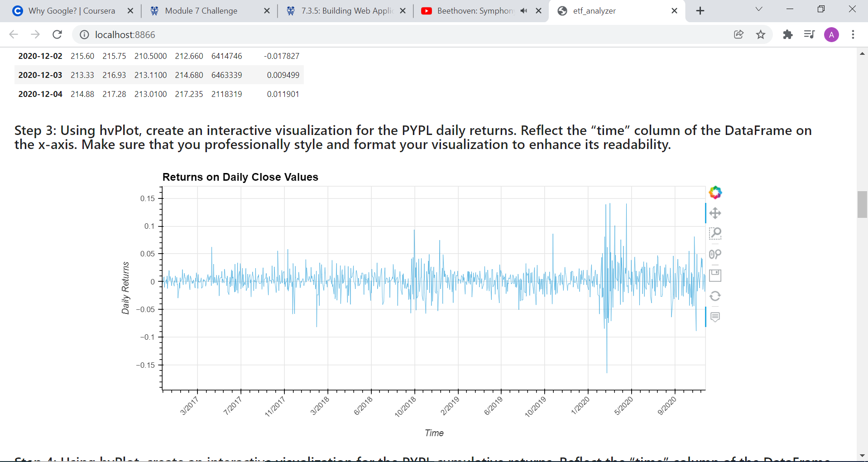Open a new browser tab

pyautogui.click(x=700, y=11)
